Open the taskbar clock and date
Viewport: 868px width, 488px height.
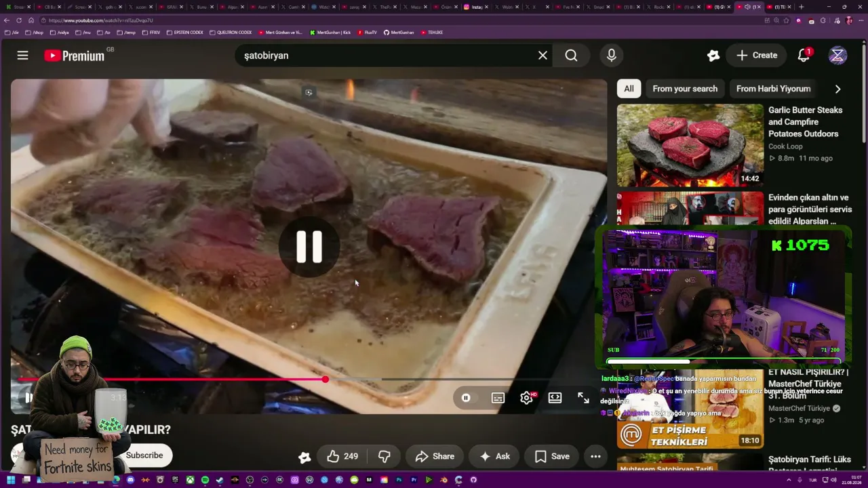[850, 480]
